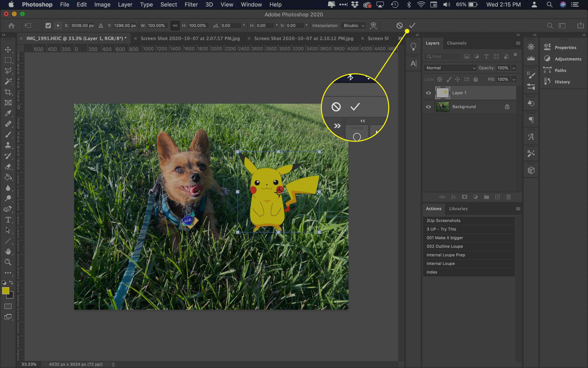This screenshot has height=368, width=588.
Task: Open the Fill value dropdown arrow
Action: click(x=514, y=79)
